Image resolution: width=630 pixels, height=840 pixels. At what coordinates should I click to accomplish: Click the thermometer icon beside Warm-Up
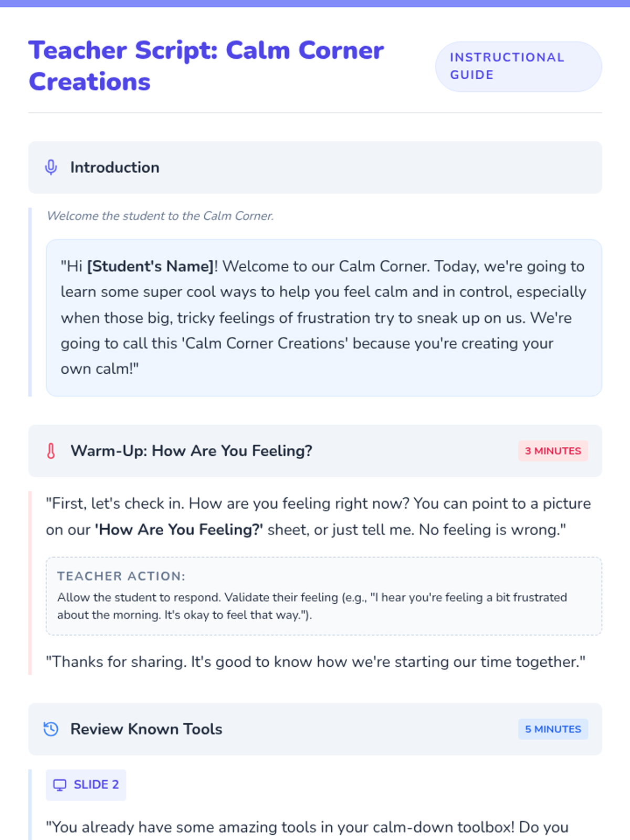coord(51,451)
